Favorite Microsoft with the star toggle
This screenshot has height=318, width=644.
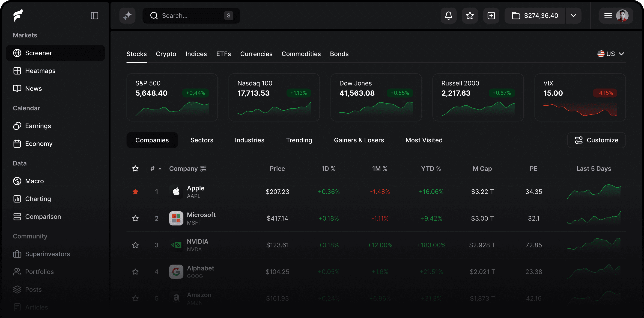[x=135, y=218]
